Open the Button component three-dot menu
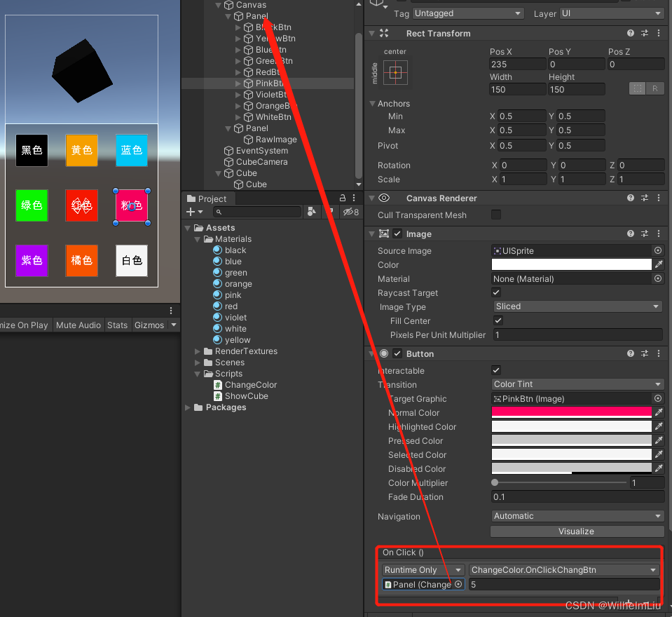 click(659, 353)
